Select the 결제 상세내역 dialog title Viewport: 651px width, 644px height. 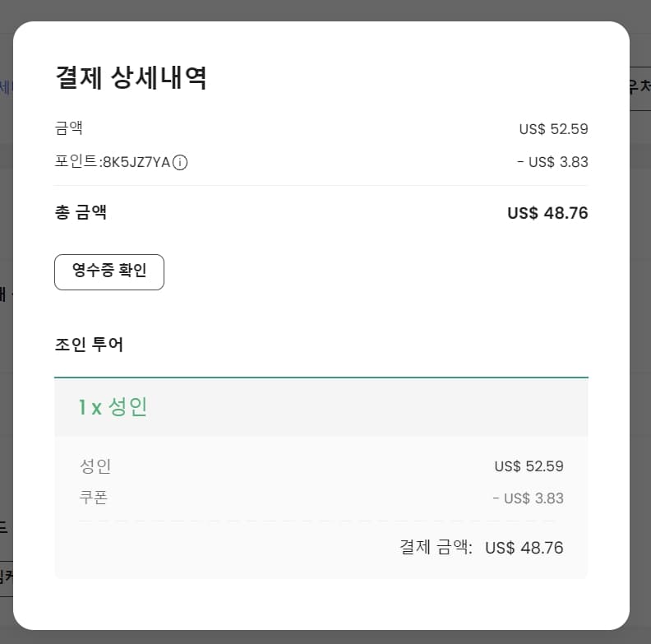[131, 78]
